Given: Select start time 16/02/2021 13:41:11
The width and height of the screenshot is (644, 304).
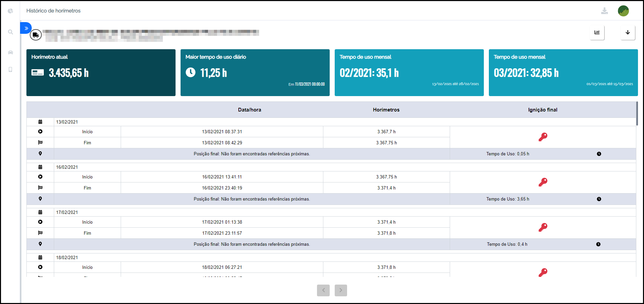Looking at the screenshot, I should pyautogui.click(x=222, y=177).
